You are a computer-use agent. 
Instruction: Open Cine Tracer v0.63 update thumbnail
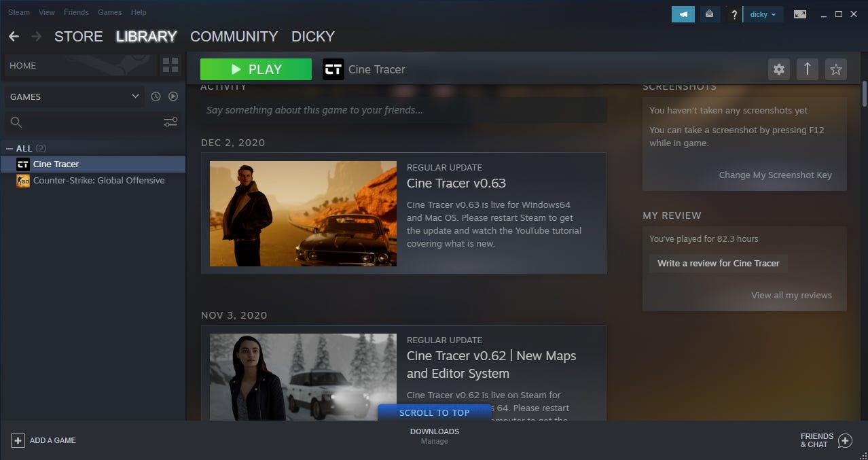[x=303, y=213]
